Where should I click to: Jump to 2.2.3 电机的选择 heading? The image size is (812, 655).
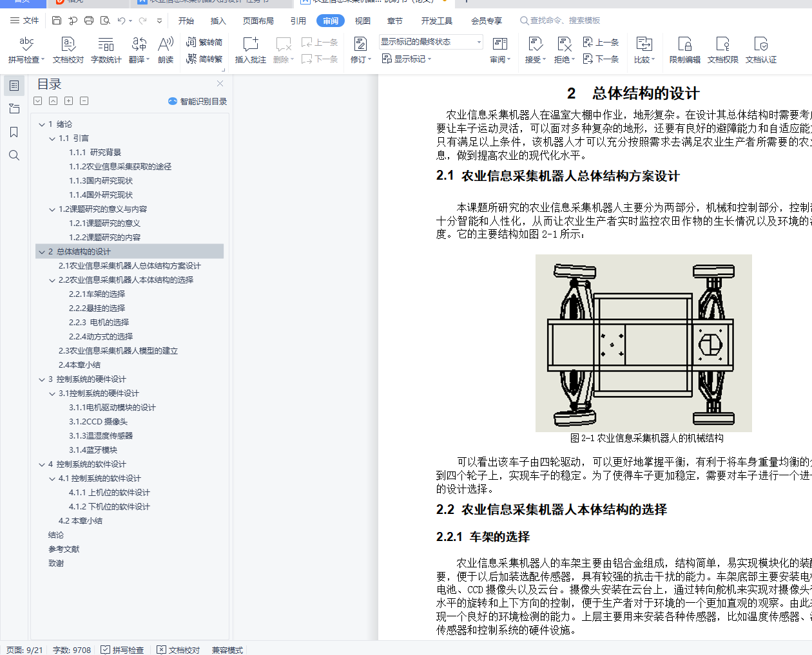(x=99, y=323)
